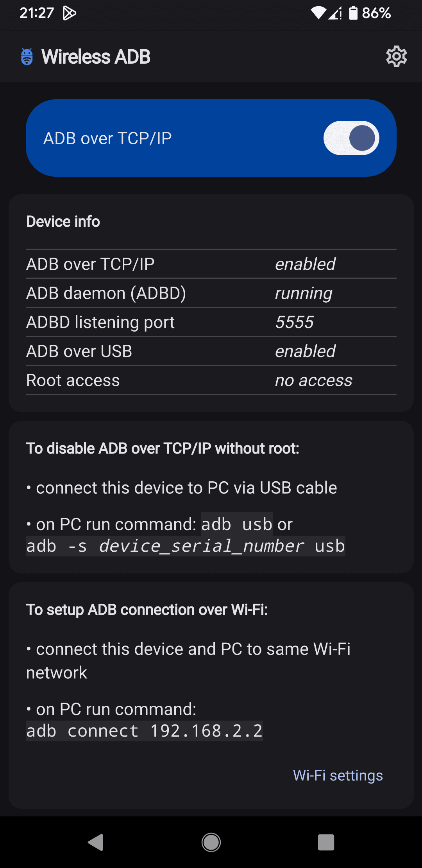Tap the ADB over USB row
Screen dimensions: 422x868
211,351
